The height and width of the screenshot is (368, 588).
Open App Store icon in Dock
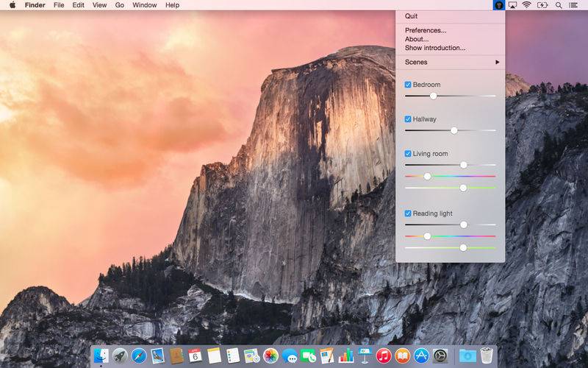[x=421, y=355]
